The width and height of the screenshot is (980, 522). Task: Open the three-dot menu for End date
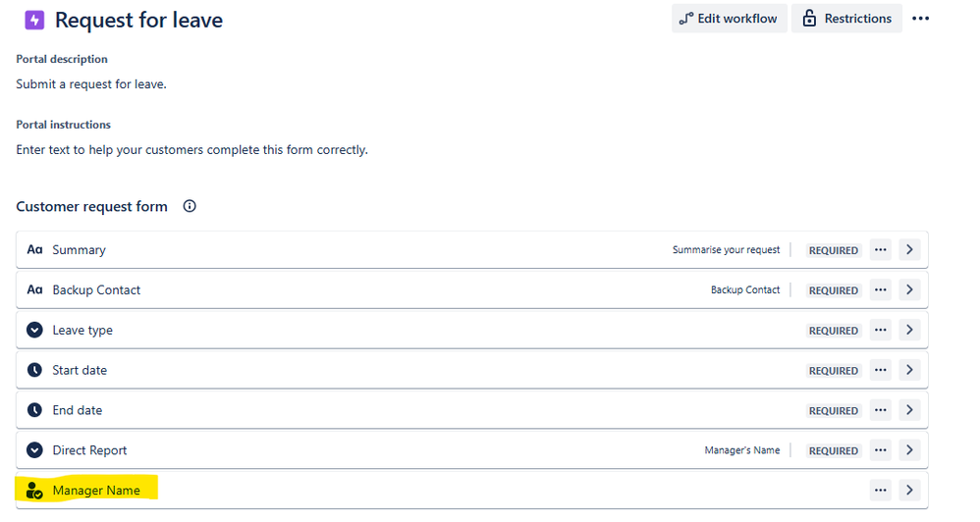[x=881, y=410]
